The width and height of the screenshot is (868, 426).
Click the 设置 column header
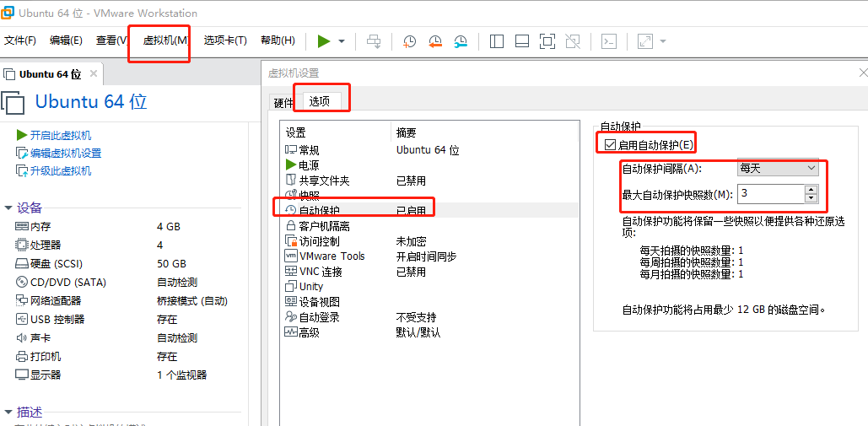[336, 132]
